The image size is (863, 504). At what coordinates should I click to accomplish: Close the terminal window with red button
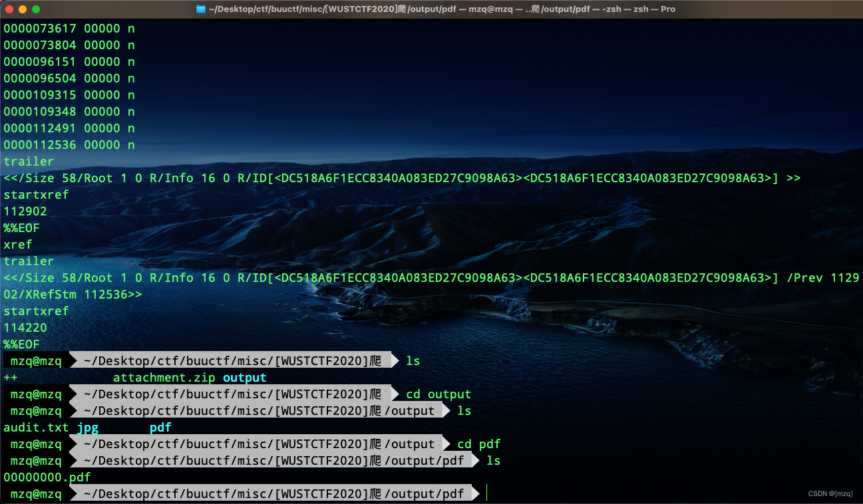point(9,9)
